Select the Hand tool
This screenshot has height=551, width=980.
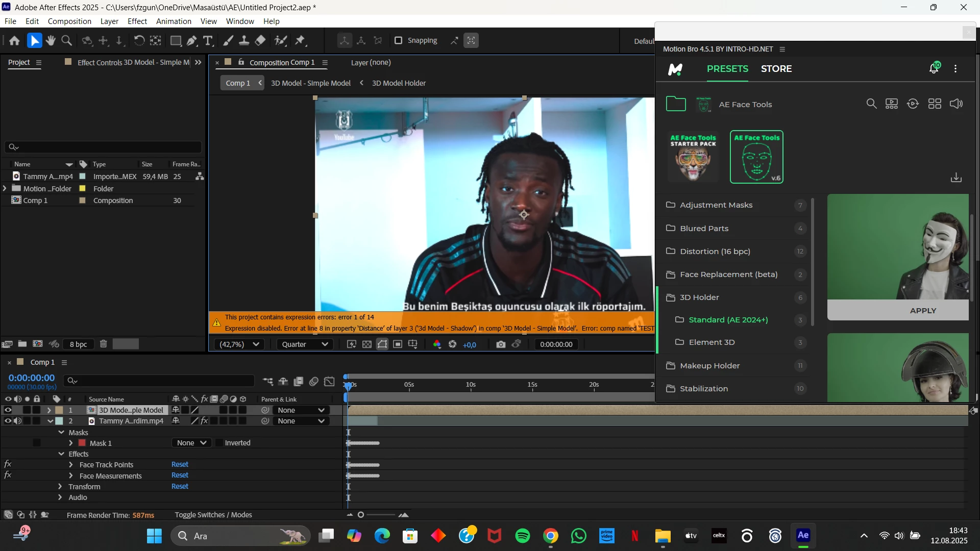point(51,41)
